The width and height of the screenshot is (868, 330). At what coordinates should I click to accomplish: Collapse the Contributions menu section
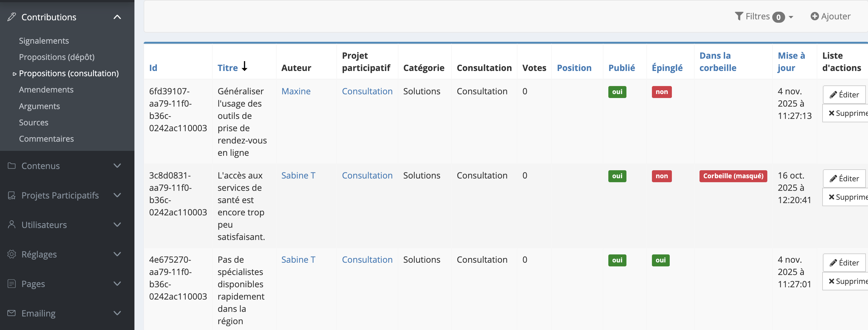click(x=117, y=17)
